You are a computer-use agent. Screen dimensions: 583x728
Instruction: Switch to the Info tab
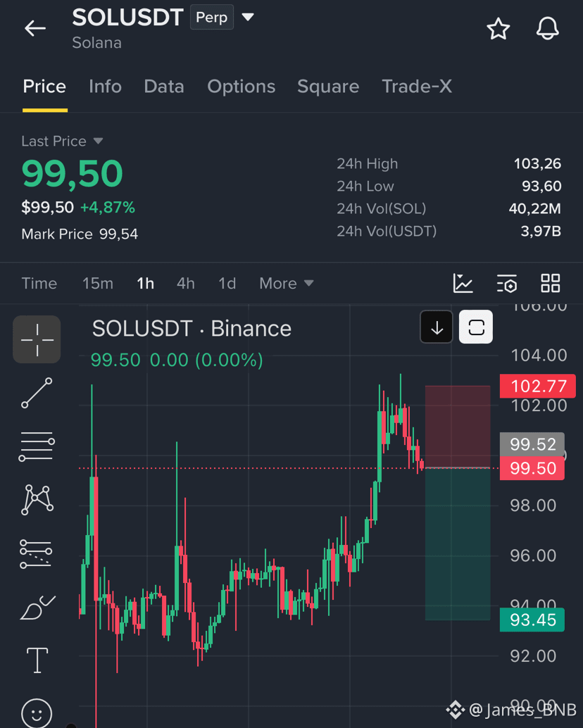point(106,87)
